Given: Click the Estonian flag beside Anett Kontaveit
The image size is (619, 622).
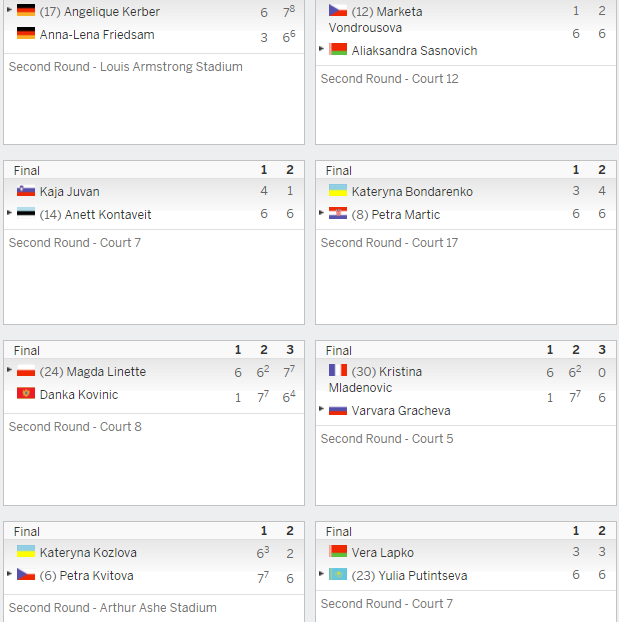Looking at the screenshot, I should point(26,213).
